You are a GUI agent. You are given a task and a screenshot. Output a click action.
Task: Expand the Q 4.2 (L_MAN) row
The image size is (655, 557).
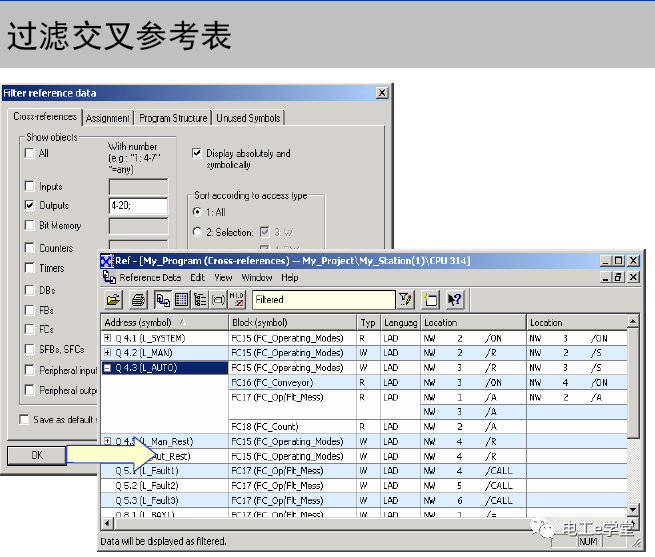click(108, 353)
